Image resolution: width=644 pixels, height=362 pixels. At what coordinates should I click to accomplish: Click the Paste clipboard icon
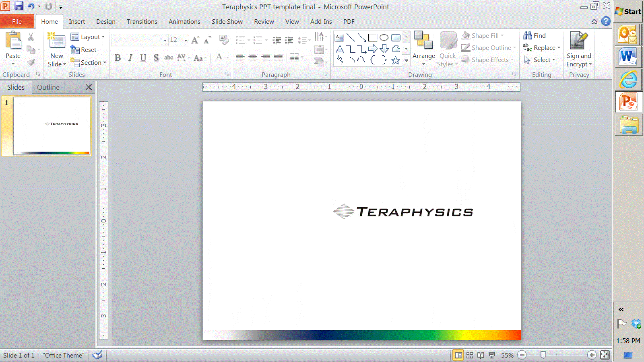(x=13, y=41)
